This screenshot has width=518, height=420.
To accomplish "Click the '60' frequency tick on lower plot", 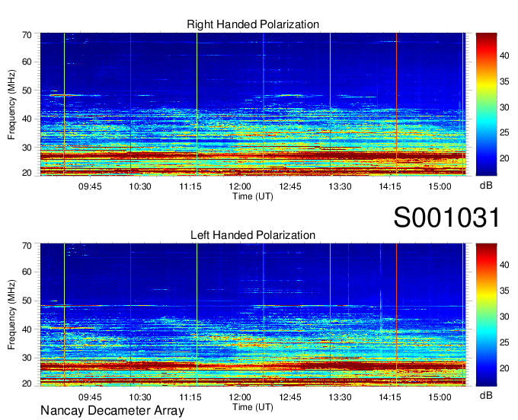I will 27,272.
